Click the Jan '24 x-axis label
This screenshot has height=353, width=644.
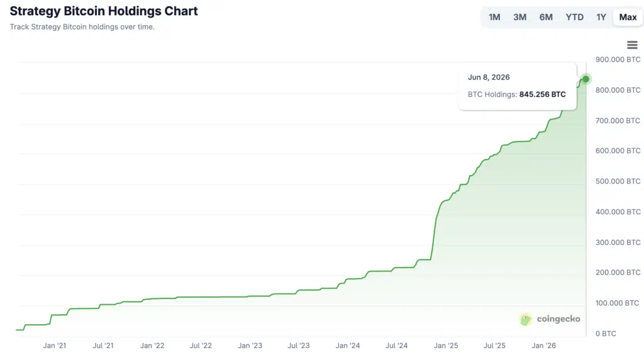[x=347, y=345]
